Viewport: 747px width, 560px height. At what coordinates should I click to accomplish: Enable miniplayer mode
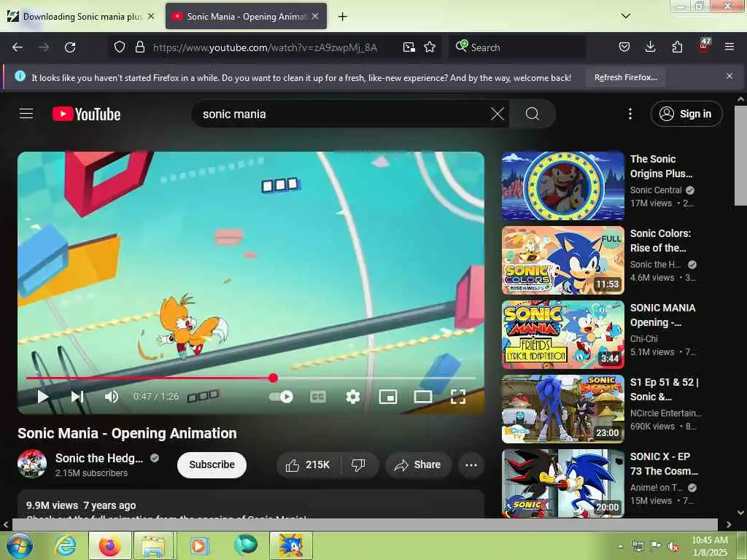[388, 397]
